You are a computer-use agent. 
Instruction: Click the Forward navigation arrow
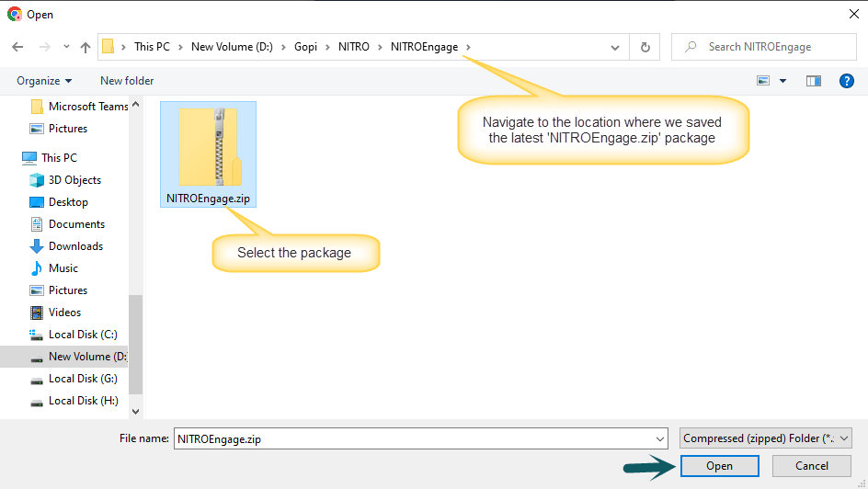point(45,47)
